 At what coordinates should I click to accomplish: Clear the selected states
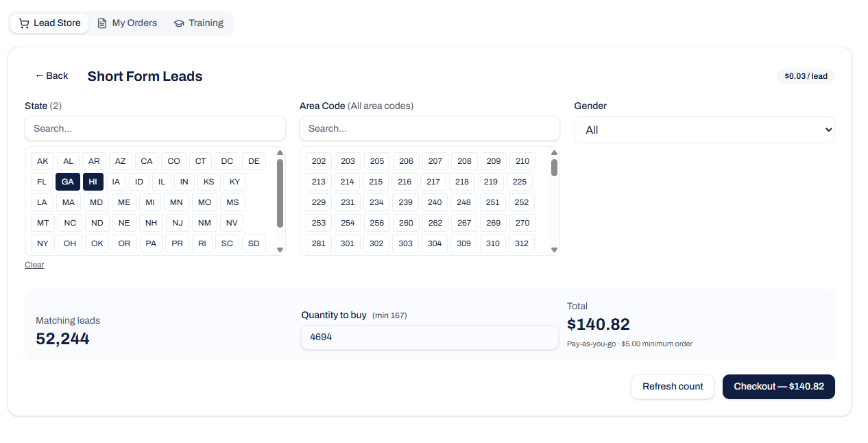click(x=34, y=265)
